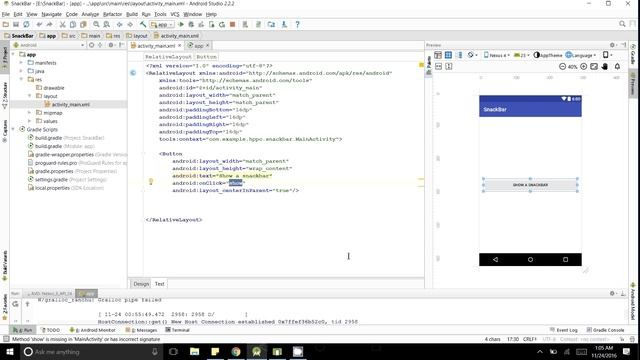This screenshot has height=360, width=640.
Task: Click the lightbulb quick-fix icon in editor
Action: pos(151,182)
